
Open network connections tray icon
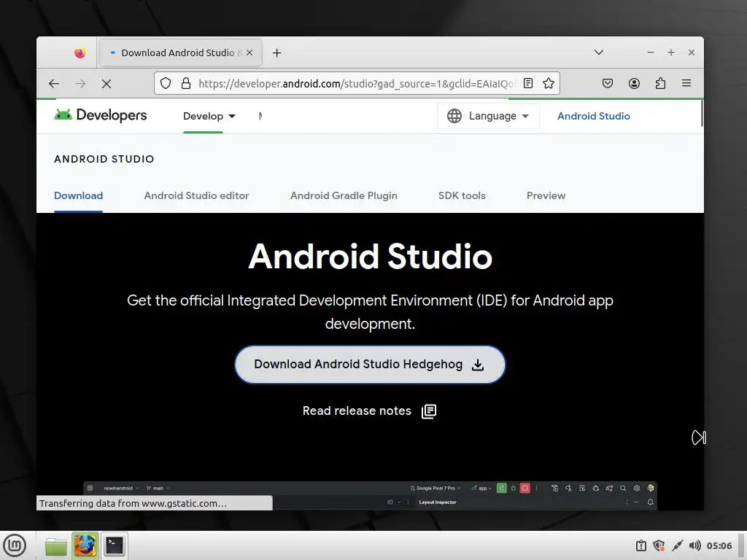[x=678, y=545]
